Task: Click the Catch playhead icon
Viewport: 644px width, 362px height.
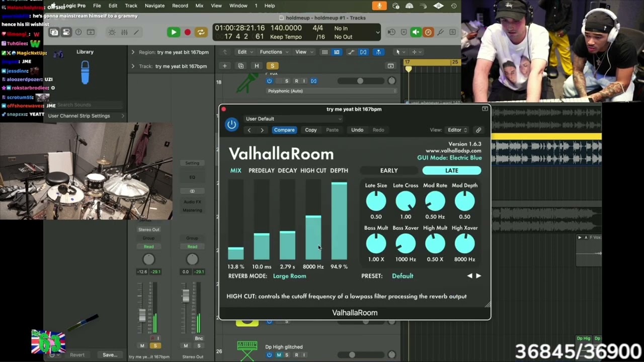Action: [378, 52]
